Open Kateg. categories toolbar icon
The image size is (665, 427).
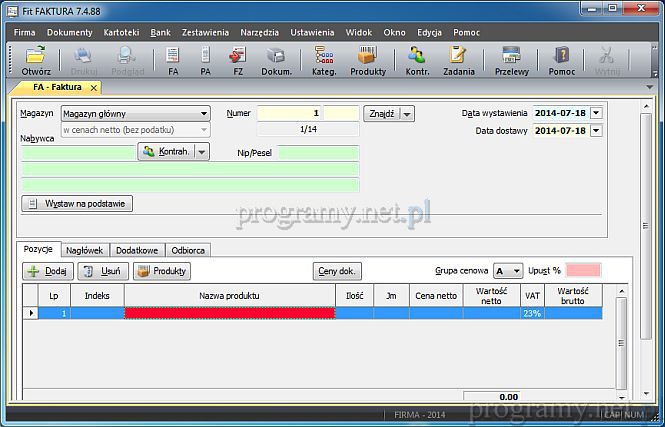pos(324,60)
